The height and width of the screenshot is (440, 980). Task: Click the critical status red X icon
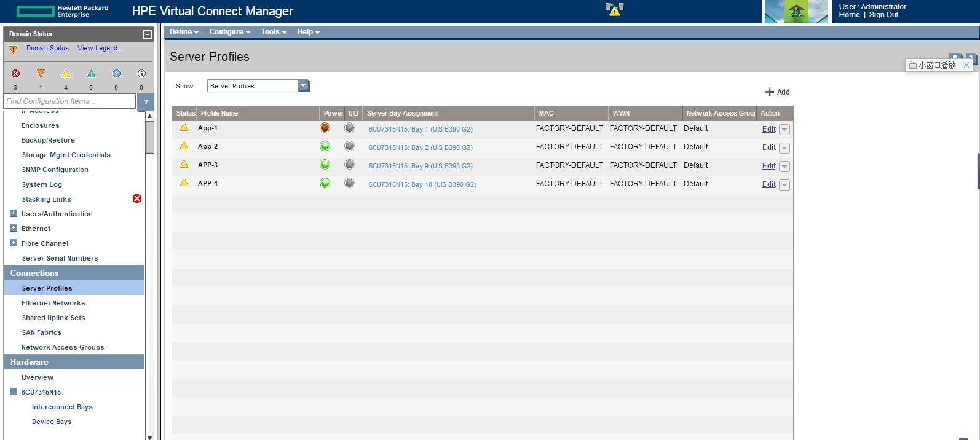pos(16,73)
